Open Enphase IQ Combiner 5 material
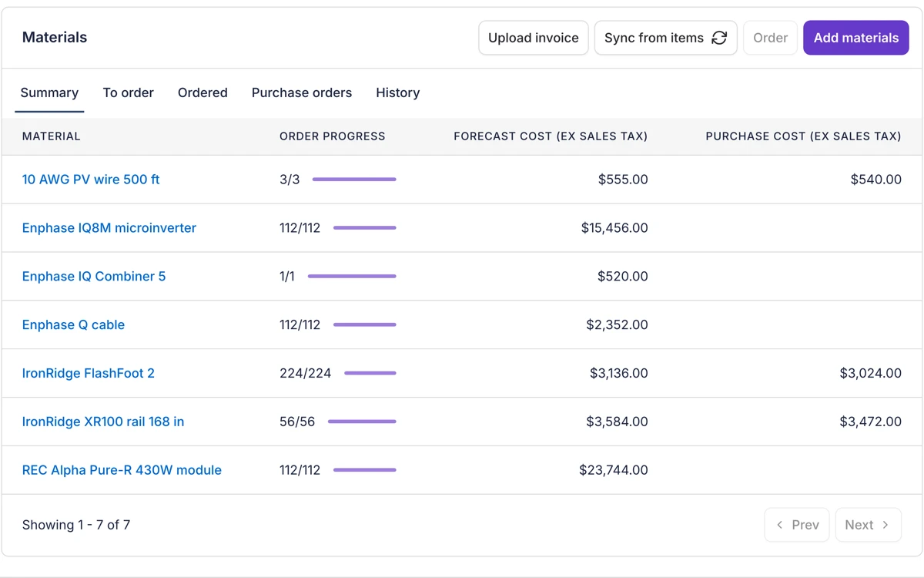924x578 pixels. 94,277
